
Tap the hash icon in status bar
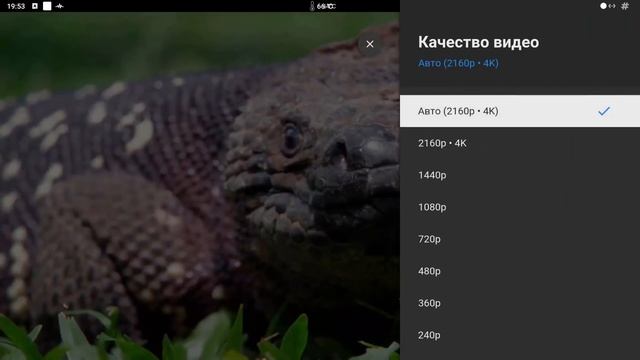(625, 6)
